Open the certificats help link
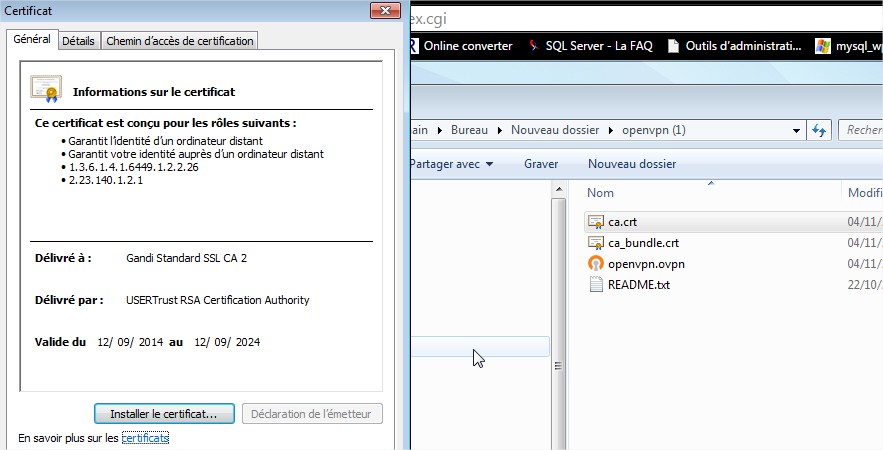 coord(145,438)
